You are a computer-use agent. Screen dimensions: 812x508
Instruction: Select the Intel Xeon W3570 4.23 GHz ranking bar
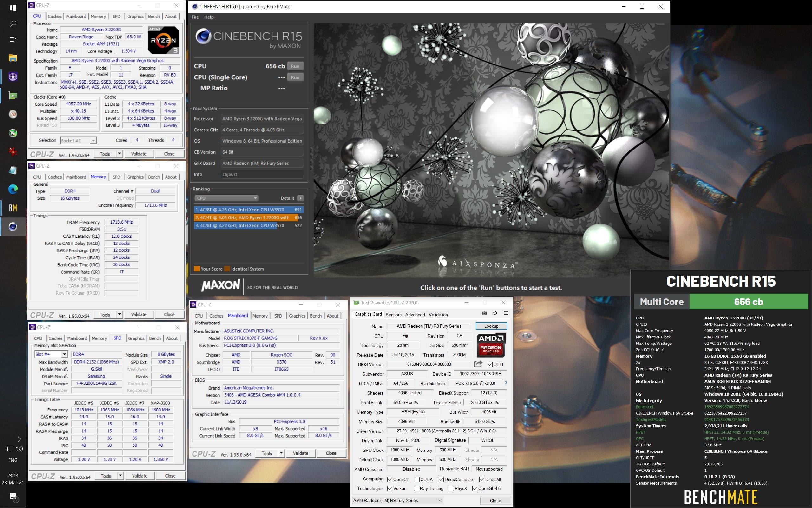pyautogui.click(x=249, y=209)
